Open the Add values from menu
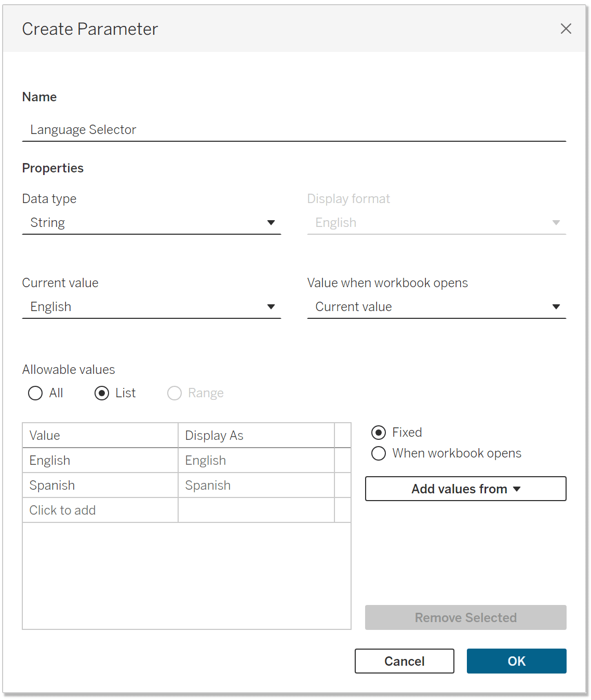Screen dimensions: 591x700 click(466, 489)
